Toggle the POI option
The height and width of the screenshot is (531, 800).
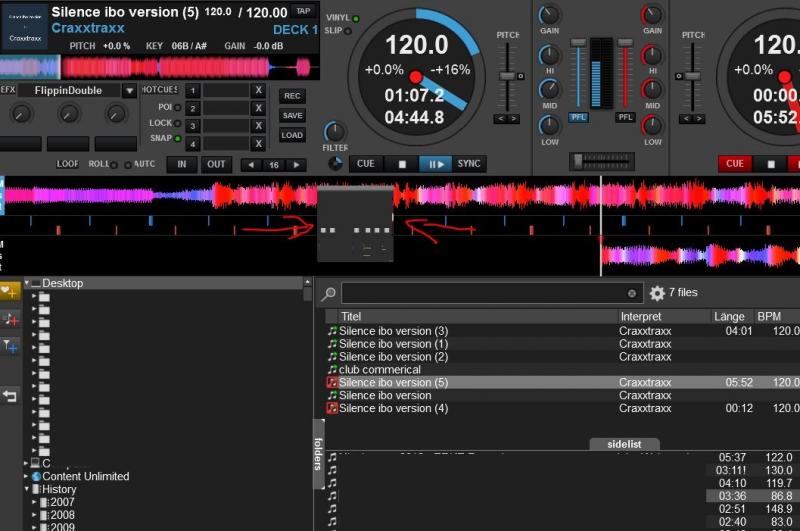tap(178, 107)
